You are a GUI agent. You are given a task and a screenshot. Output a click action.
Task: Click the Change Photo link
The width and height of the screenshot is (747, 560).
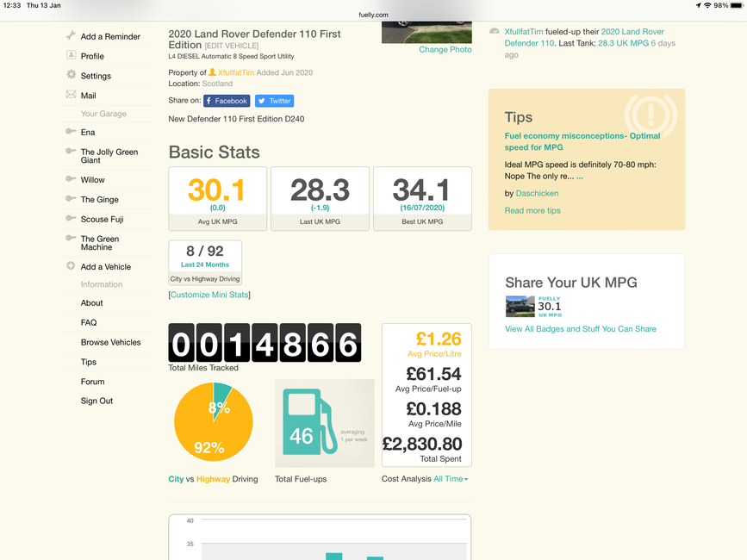click(445, 49)
